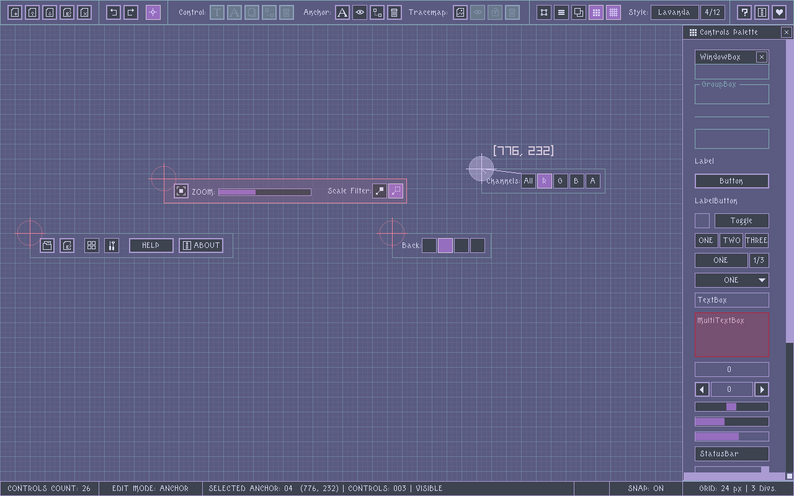Image resolution: width=794 pixels, height=496 pixels.
Task: Cycle style with the 4/12 button
Action: 712,12
